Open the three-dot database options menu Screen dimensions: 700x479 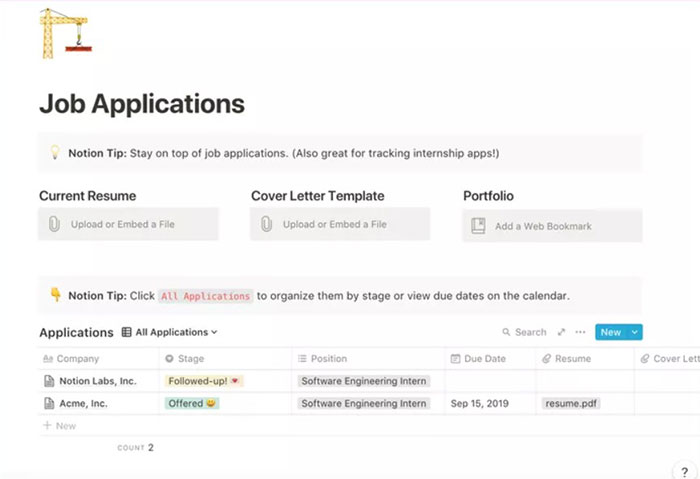(580, 332)
